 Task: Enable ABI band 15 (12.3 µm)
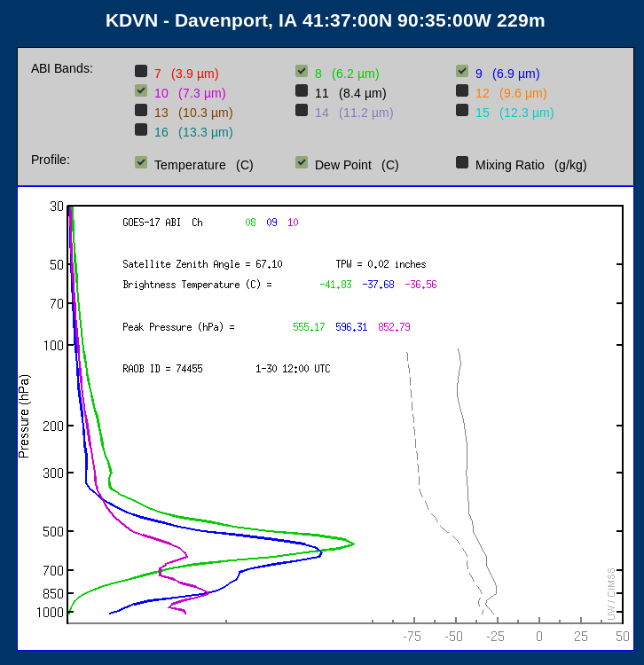pyautogui.click(x=462, y=110)
